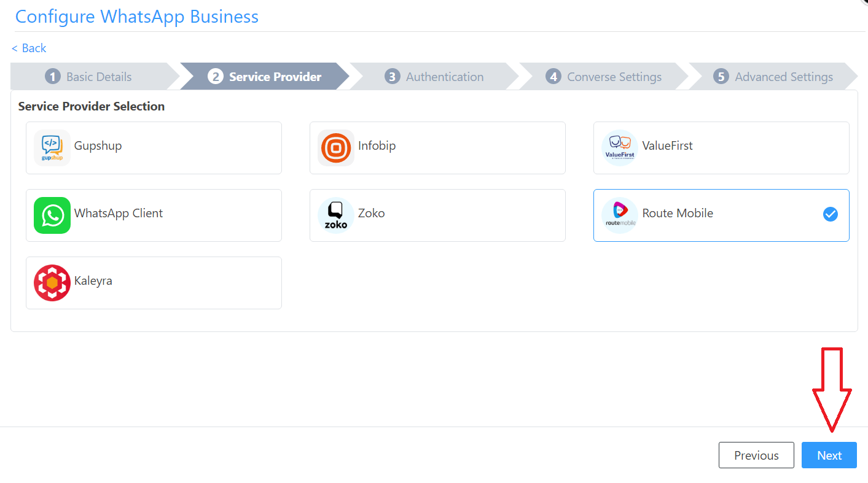Follow the Back link

(29, 48)
